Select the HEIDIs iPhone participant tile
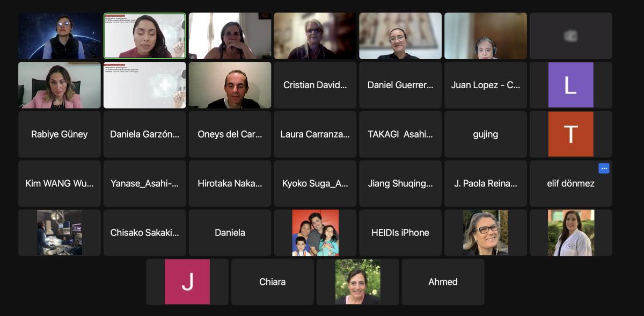This screenshot has width=644, height=316. point(400,233)
